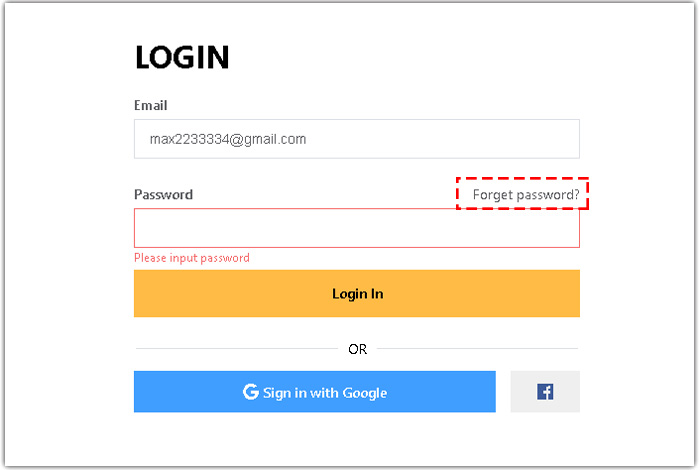The width and height of the screenshot is (700, 470).
Task: Choose Sign in with Google button
Action: point(315,391)
